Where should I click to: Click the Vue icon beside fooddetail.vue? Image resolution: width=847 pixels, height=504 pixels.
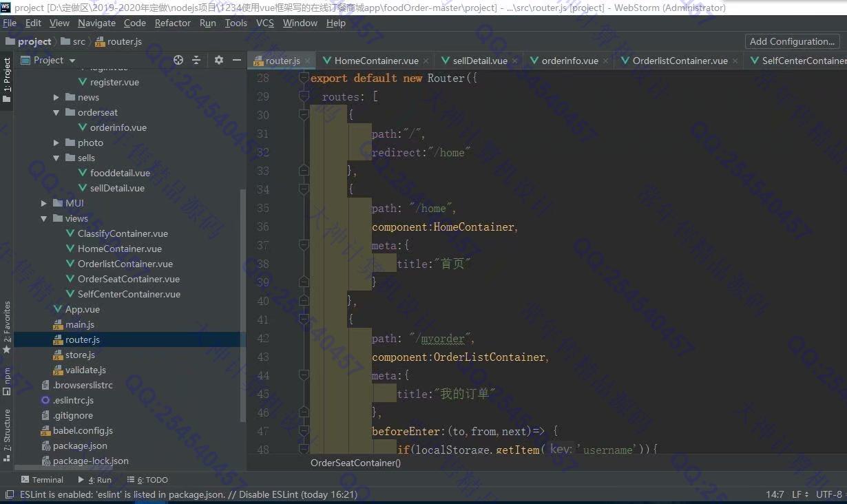[83, 173]
